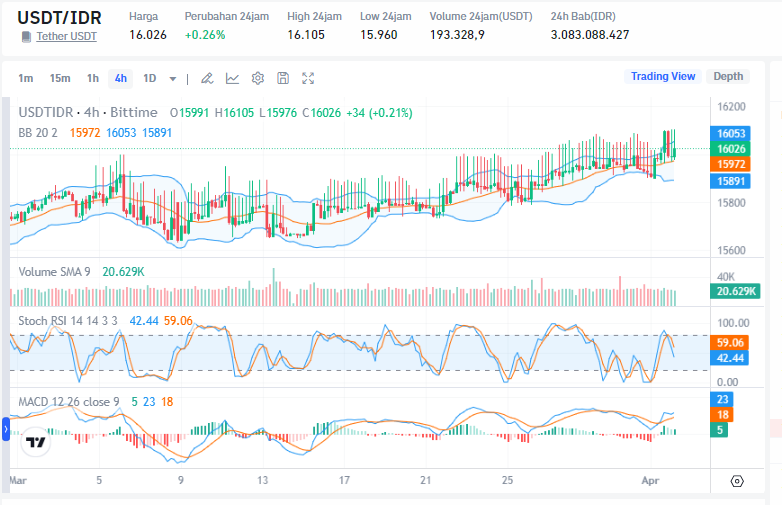Expand more timeframes dropdown arrow
The image size is (782, 505).
[173, 79]
